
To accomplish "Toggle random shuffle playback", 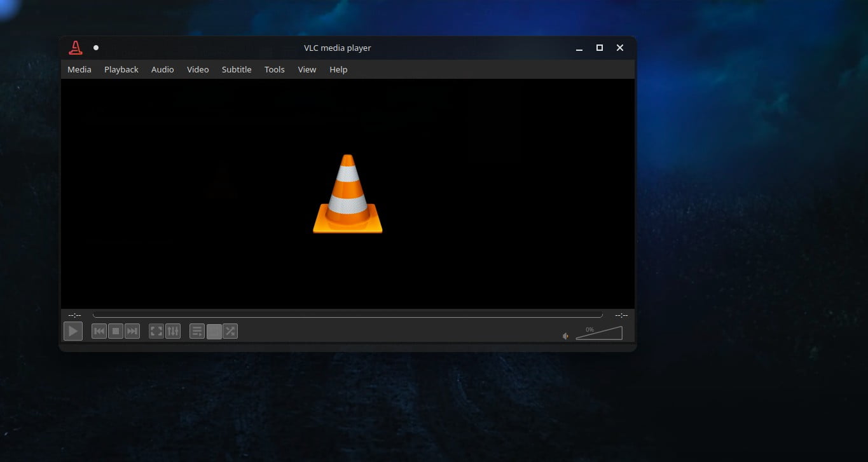I will pyautogui.click(x=230, y=331).
